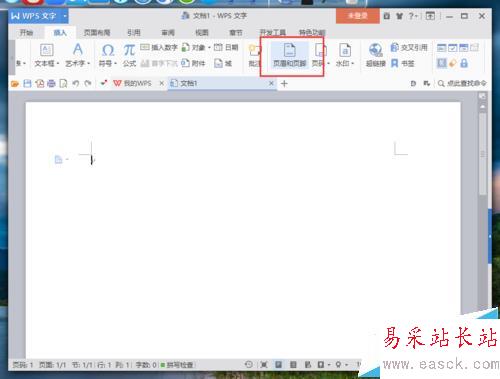Click the scroll-left arrow at ribbon's left edge
Viewport: 500px width, 379px height.
pyautogui.click(x=12, y=57)
